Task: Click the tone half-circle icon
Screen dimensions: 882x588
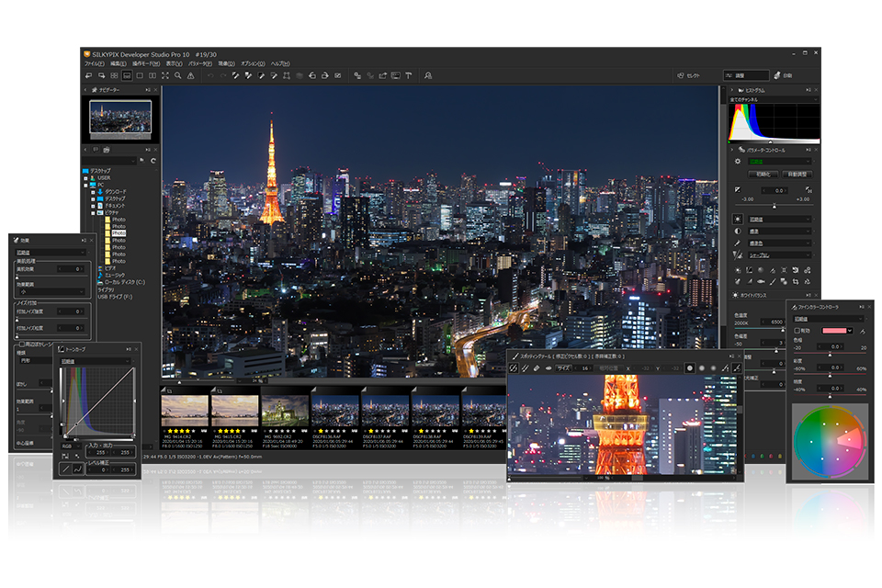Action: point(738,232)
